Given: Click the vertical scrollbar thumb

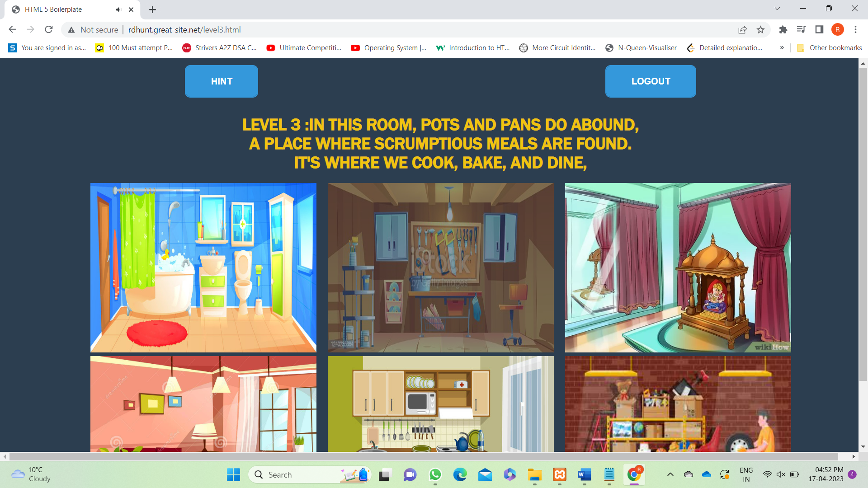Looking at the screenshot, I should coord(863,225).
